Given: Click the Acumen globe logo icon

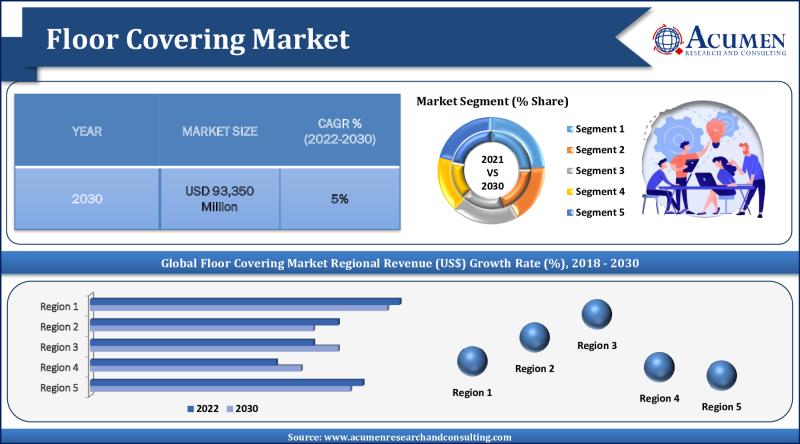Looking at the screenshot, I should 669,39.
